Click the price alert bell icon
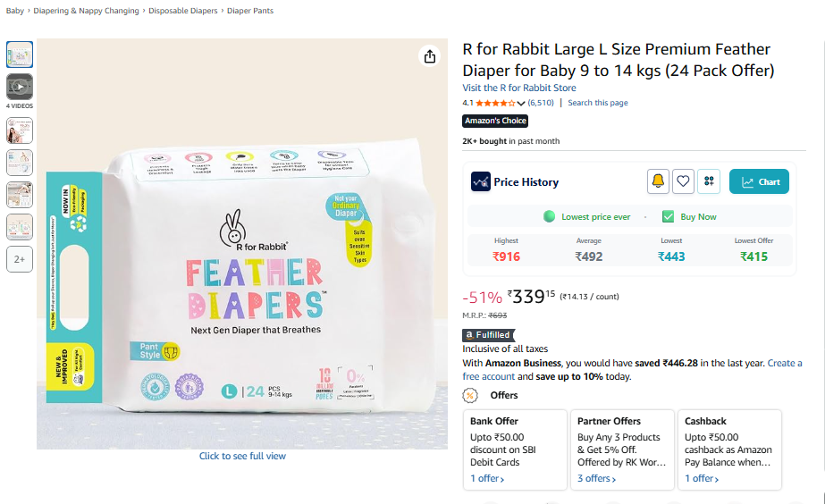Screen dimensions: 825x504 tap(658, 181)
